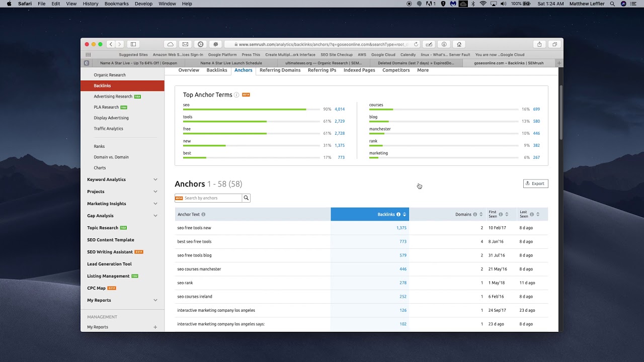Open Spotlight search in the menu bar
The height and width of the screenshot is (362, 644).
[x=612, y=4]
